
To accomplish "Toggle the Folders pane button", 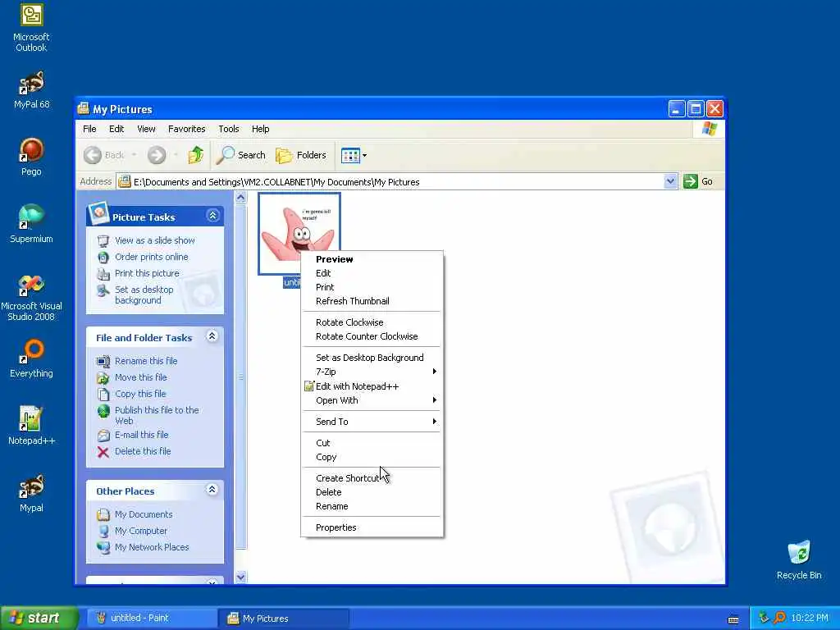I will click(301, 155).
